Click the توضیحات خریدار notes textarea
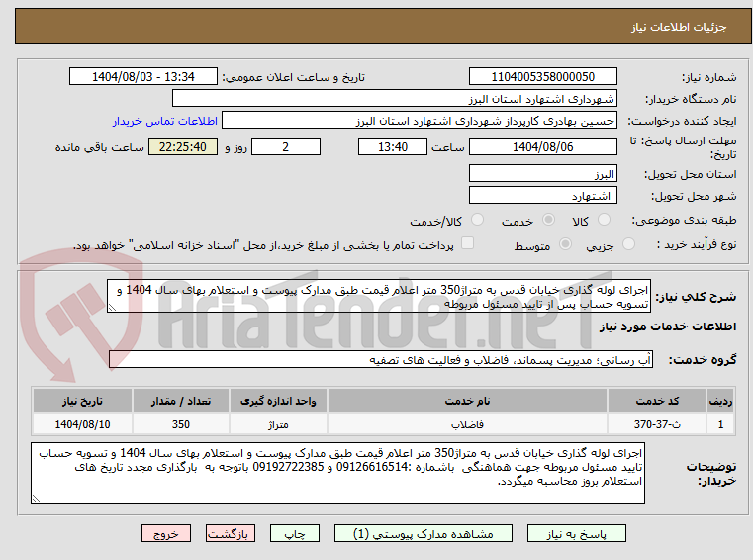This screenshot has width=753, height=560. (x=337, y=473)
